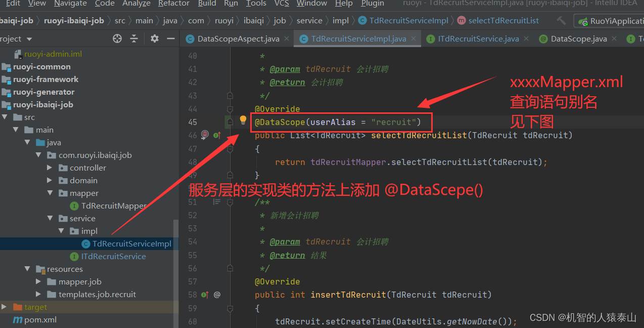Viewport: 644px width, 328px height.
Task: Close the ITdRecruitService.java tab
Action: 526,38
